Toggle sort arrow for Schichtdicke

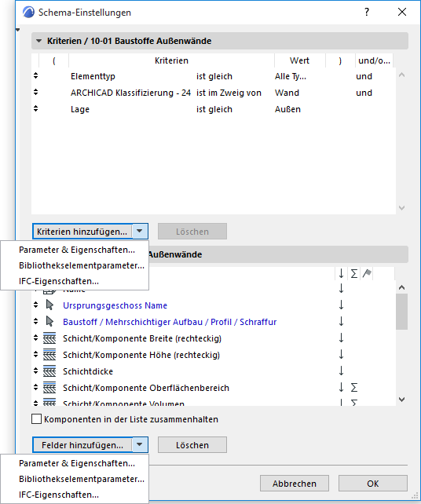pyautogui.click(x=341, y=371)
